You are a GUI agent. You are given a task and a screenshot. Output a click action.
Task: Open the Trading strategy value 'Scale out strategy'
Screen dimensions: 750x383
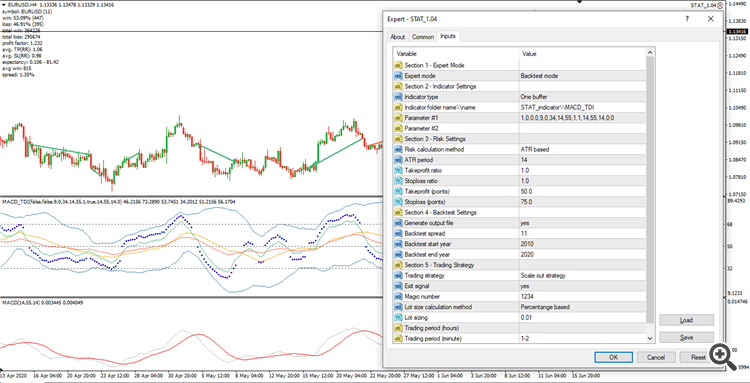[582, 275]
